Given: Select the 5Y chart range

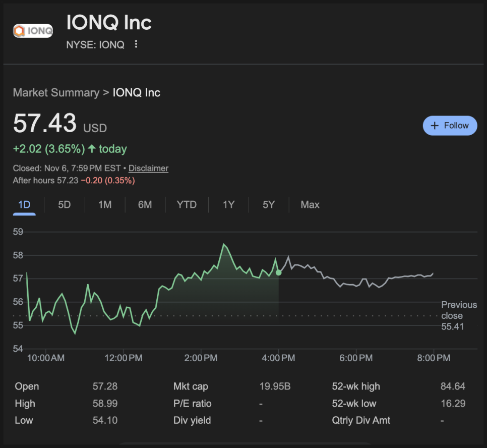Looking at the screenshot, I should (x=269, y=205).
